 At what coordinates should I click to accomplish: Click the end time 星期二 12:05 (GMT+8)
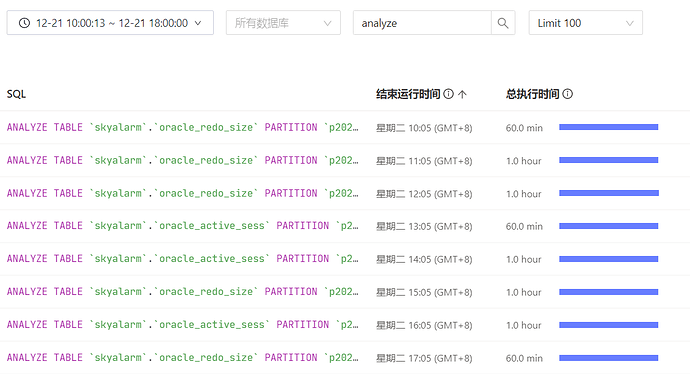coord(424,194)
